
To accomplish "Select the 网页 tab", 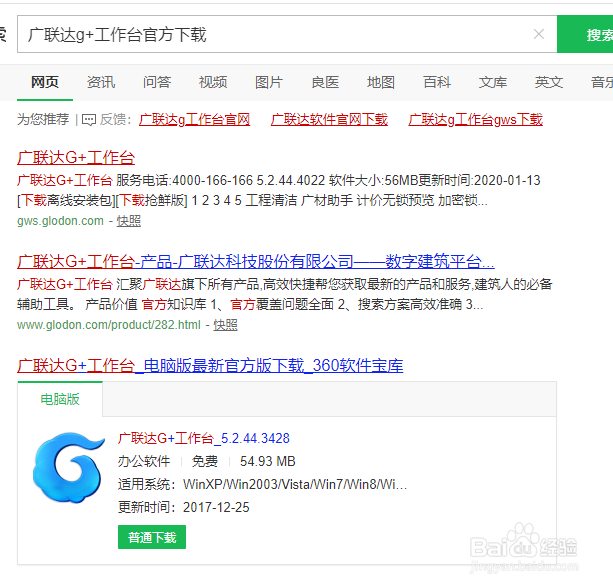I will [x=45, y=82].
